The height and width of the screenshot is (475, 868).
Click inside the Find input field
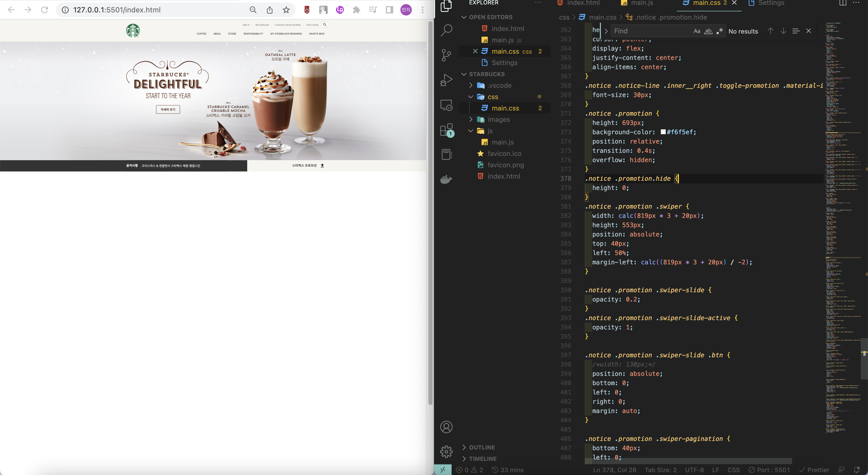650,31
